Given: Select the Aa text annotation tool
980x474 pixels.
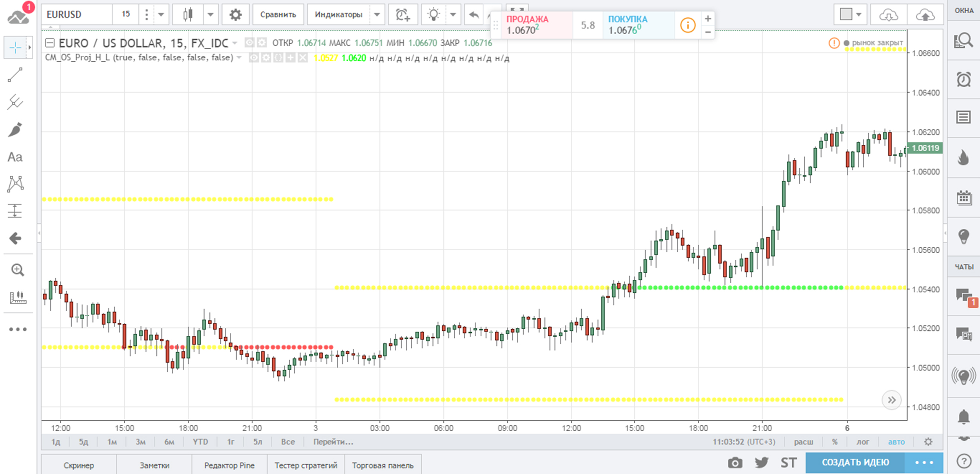Looking at the screenshot, I should click(15, 157).
